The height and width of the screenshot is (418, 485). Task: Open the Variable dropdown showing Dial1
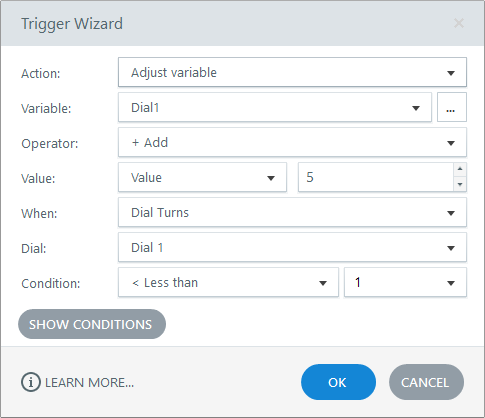(x=275, y=107)
